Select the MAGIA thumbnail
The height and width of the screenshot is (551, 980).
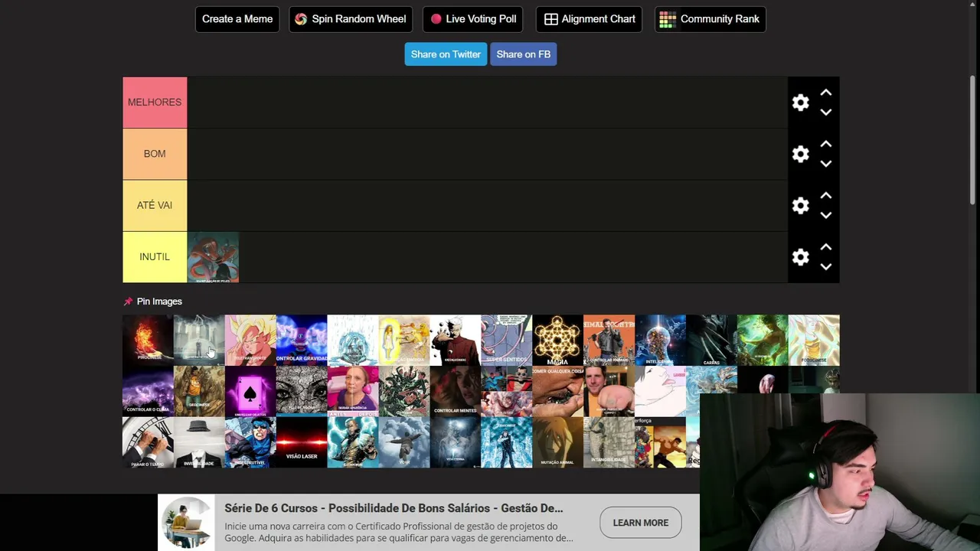click(557, 340)
